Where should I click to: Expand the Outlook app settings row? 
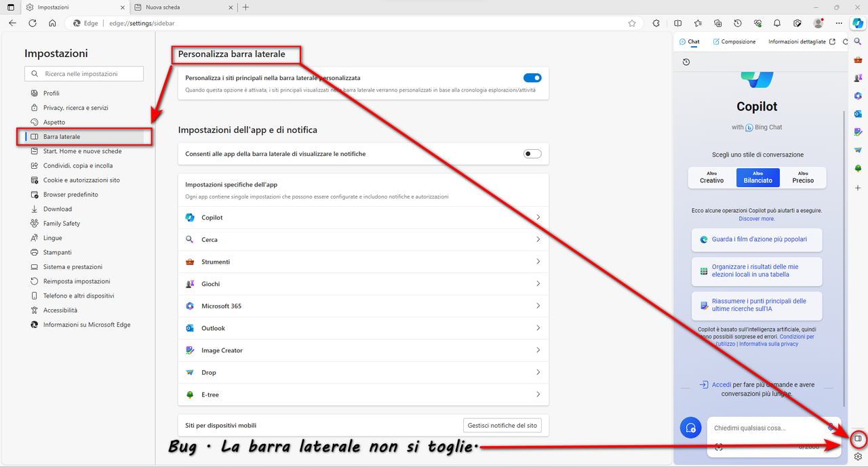coord(363,328)
